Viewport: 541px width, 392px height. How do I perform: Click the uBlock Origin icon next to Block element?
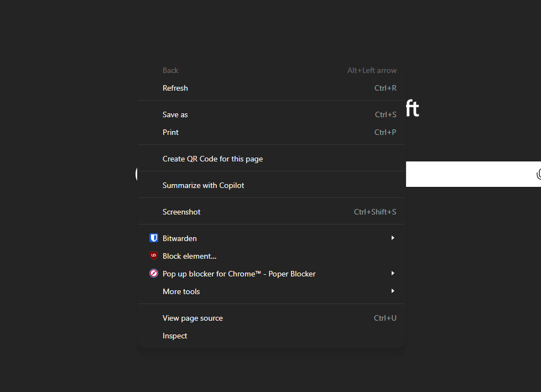(153, 255)
